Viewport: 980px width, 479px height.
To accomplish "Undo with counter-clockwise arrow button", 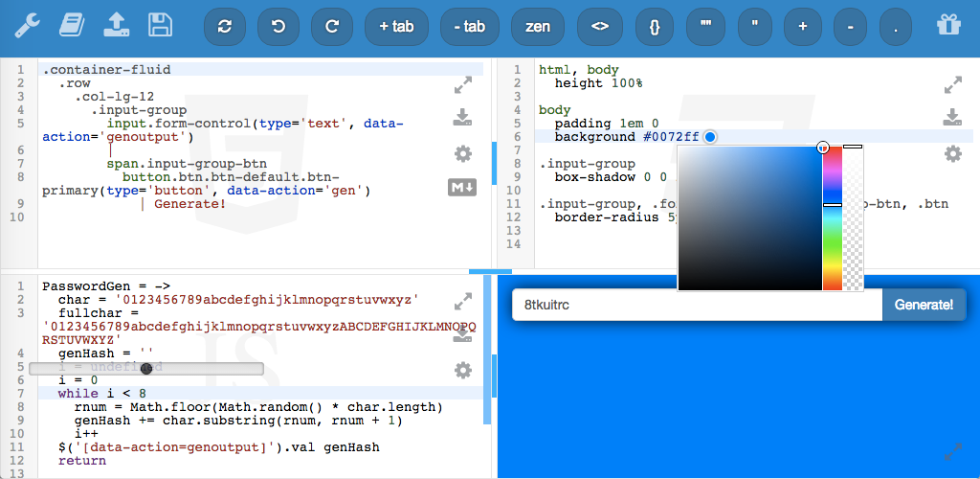I will pyautogui.click(x=278, y=26).
